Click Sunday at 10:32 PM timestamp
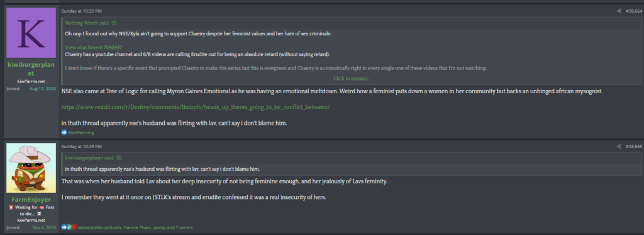Screen dimensions: 644x235 [x=81, y=11]
